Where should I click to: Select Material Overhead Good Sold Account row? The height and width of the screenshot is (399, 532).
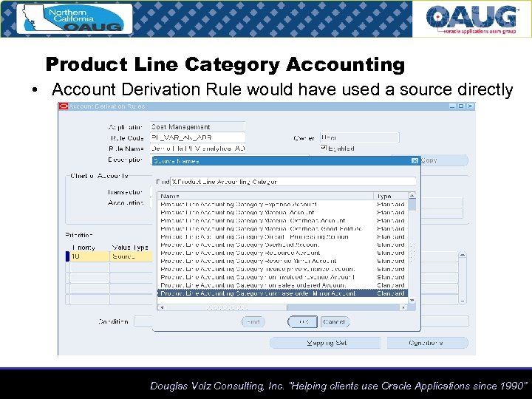[282, 228]
